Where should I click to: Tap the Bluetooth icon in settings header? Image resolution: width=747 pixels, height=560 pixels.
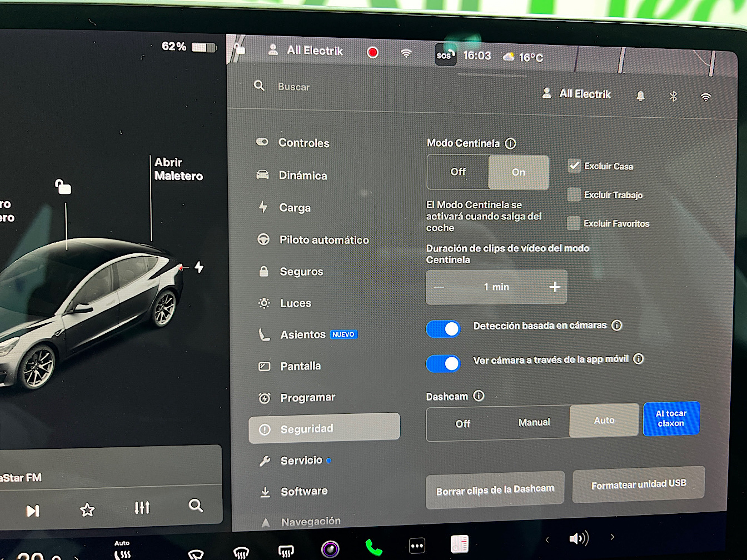point(673,97)
